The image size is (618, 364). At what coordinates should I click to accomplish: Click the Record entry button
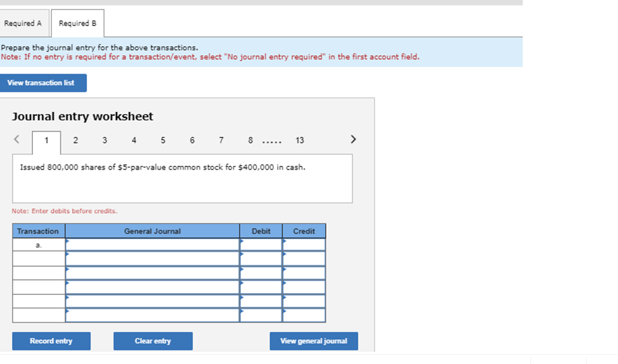[51, 341]
